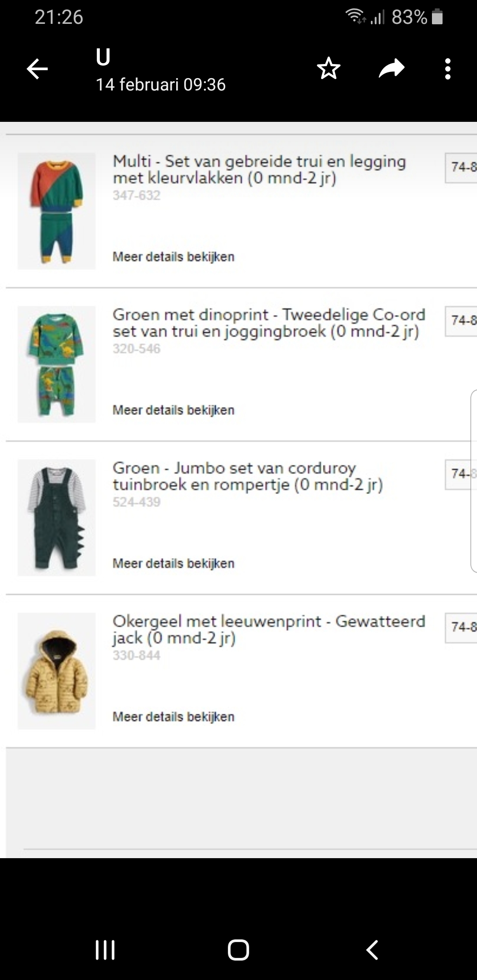Open size box for Multi knitted set
The width and height of the screenshot is (477, 980).
coord(461,168)
